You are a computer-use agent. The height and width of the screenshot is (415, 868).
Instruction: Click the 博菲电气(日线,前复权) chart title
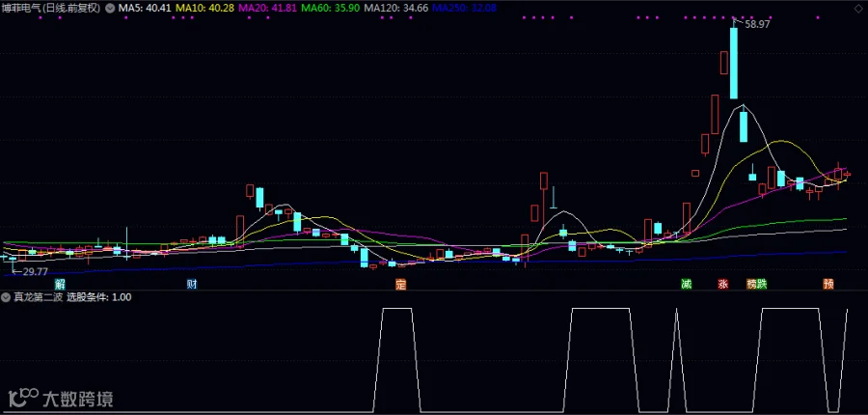51,9
